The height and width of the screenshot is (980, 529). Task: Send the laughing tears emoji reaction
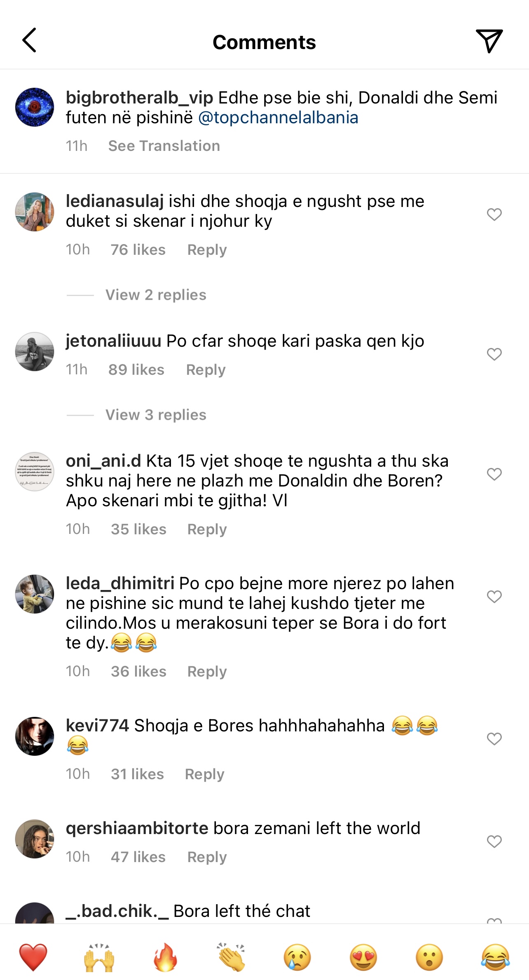[495, 957]
